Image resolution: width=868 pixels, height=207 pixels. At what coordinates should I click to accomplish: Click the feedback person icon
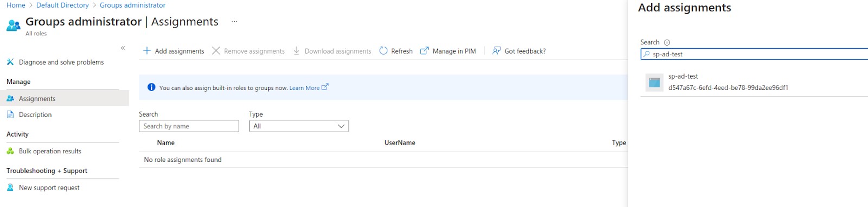496,50
